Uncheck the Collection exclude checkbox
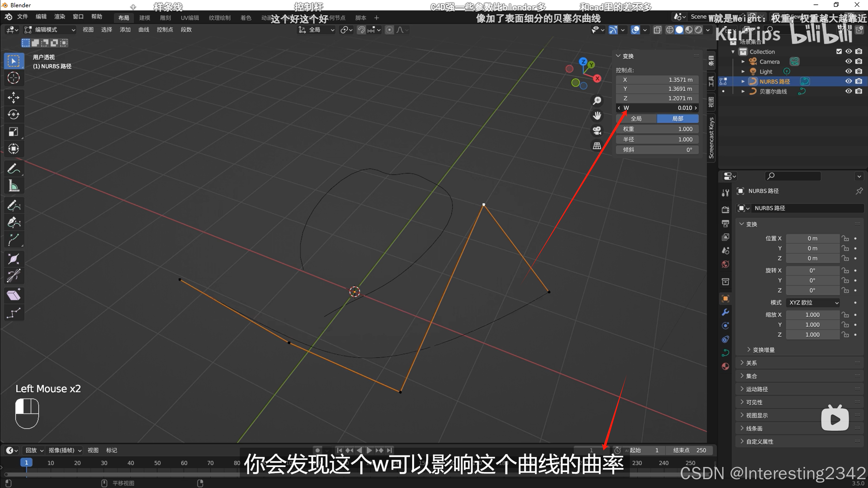This screenshot has height=488, width=868. [839, 52]
